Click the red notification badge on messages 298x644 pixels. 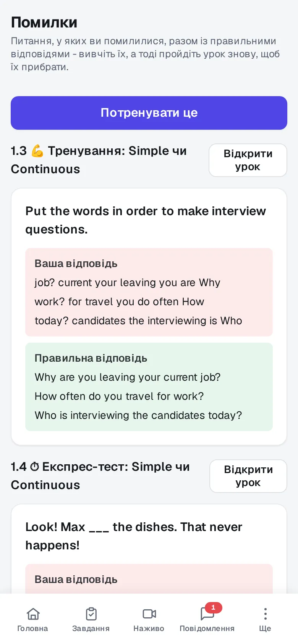pos(213,607)
